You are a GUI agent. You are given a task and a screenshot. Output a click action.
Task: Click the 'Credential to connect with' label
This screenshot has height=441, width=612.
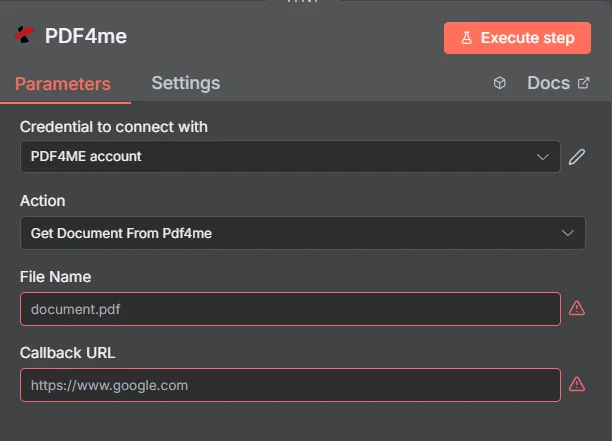click(x=114, y=127)
